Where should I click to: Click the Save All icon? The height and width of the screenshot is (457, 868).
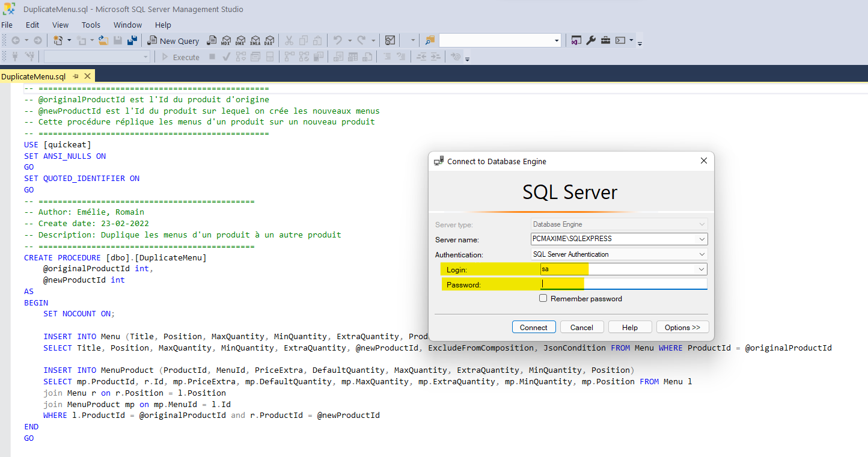pyautogui.click(x=132, y=40)
